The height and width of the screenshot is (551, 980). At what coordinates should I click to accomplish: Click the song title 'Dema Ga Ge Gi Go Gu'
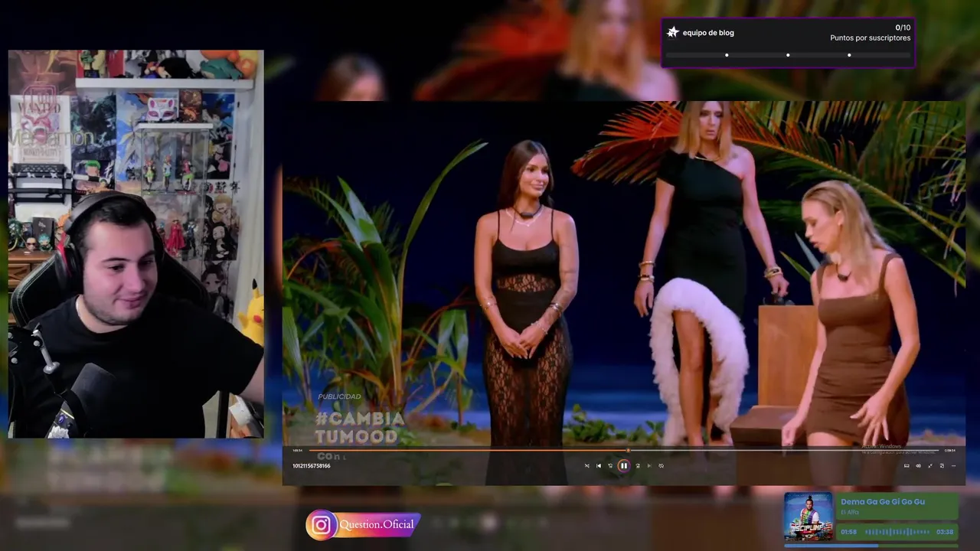point(883,501)
